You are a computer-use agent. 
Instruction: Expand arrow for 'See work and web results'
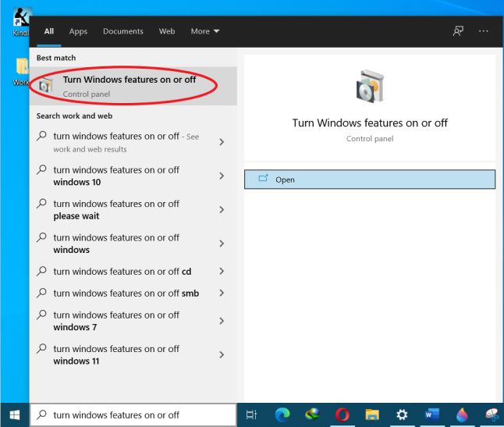point(222,142)
